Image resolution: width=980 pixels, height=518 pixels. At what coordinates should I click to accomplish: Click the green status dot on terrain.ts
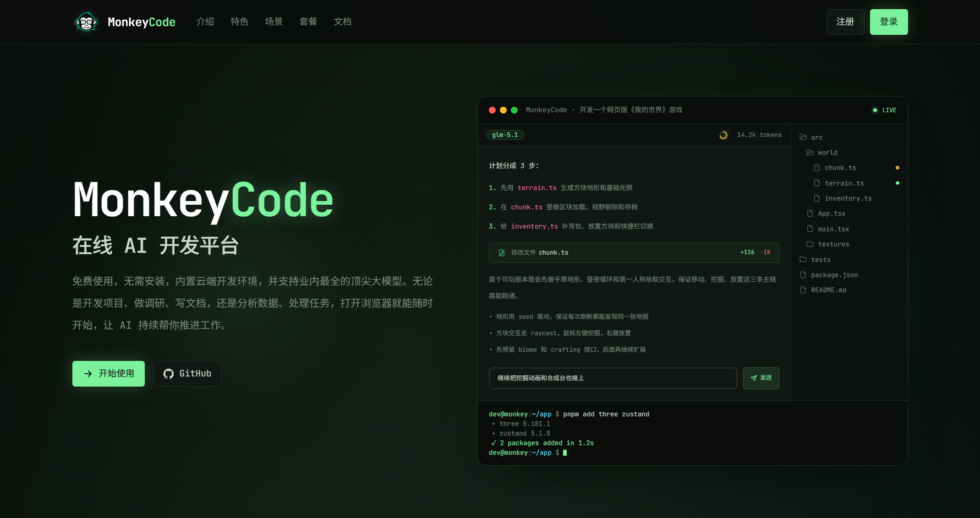(898, 183)
